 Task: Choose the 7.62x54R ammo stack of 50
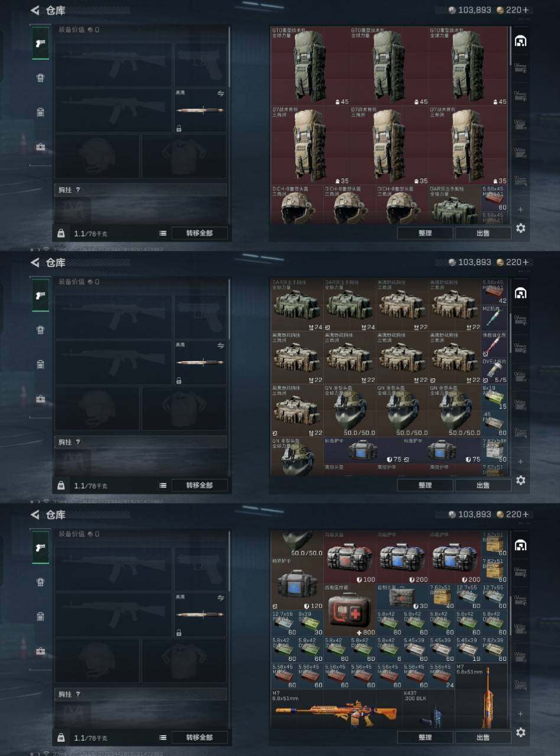[495, 450]
